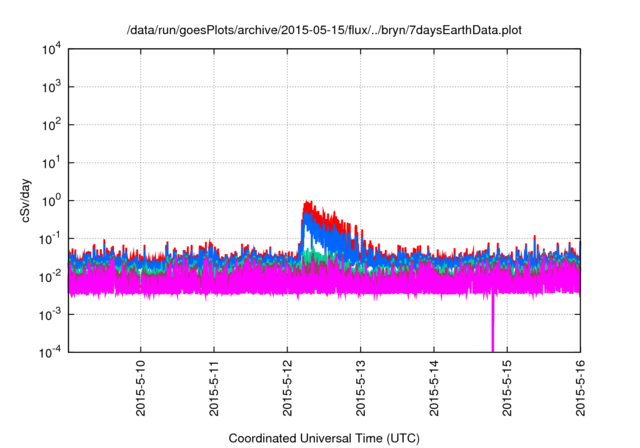Click the 10^-3 y-axis tick label
Viewport: 640px width, 448px height.
click(50, 315)
